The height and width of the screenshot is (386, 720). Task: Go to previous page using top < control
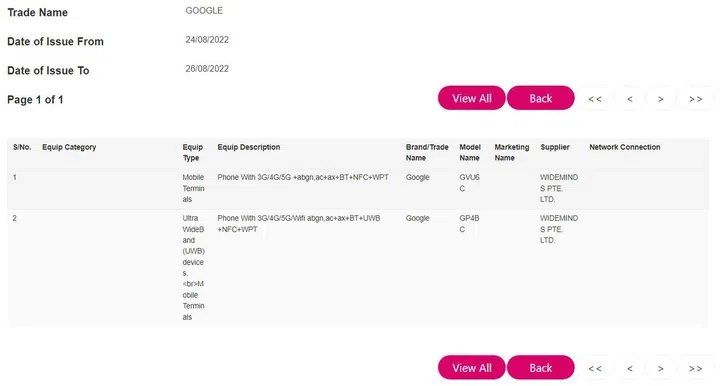click(x=630, y=99)
